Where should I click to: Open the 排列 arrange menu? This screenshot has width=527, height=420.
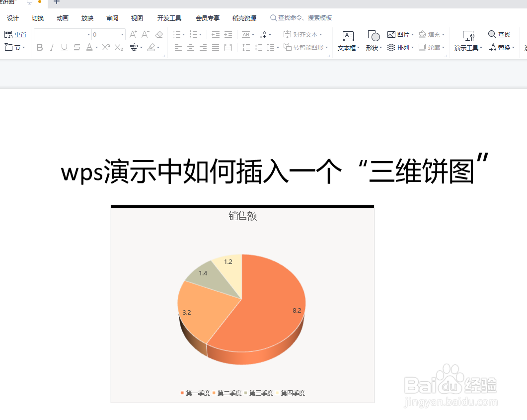coord(400,47)
